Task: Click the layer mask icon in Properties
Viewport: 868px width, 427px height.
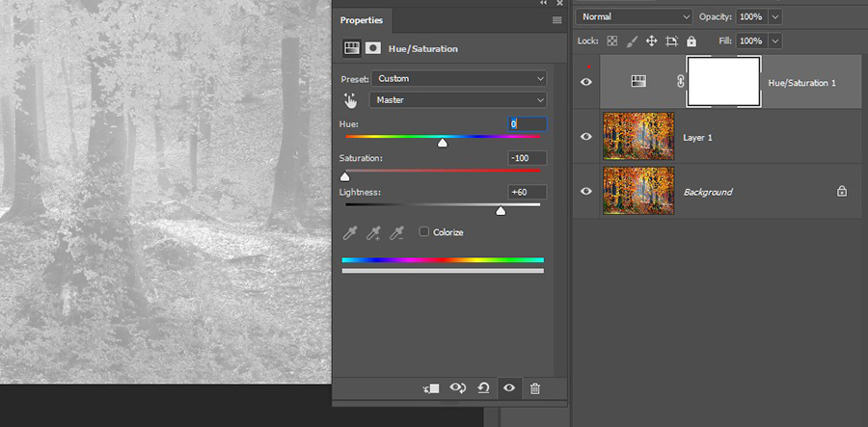Action: coord(372,48)
